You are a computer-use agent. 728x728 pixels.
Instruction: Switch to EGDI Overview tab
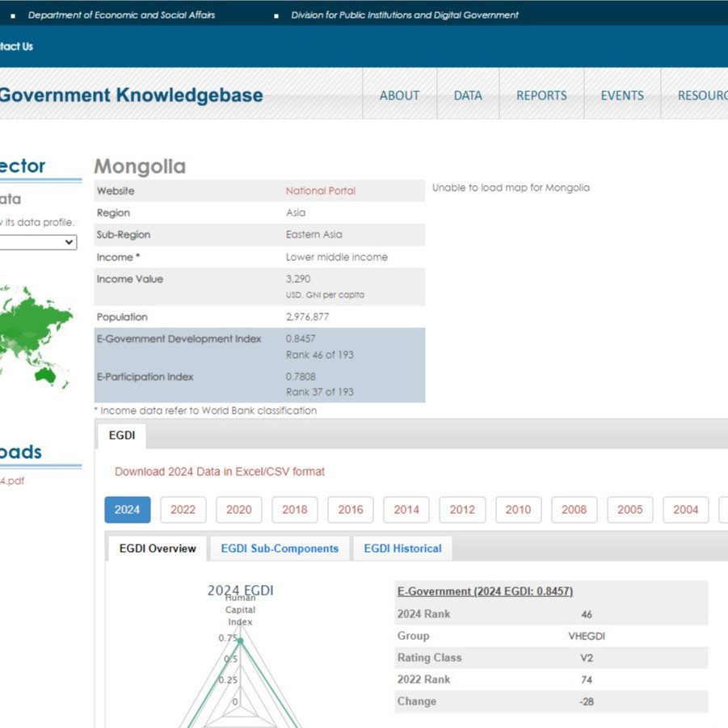point(158,549)
